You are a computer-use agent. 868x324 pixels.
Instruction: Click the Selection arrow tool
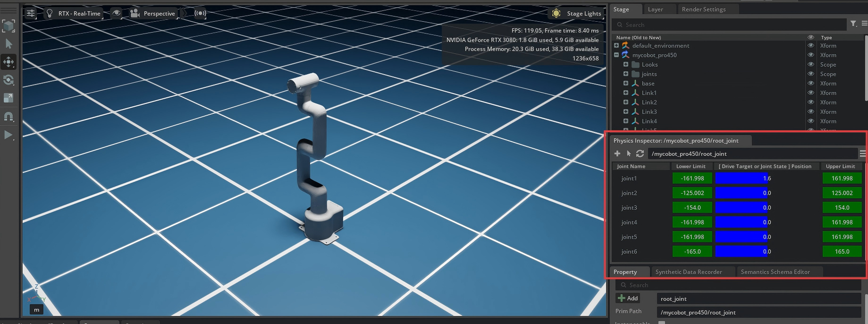8,44
